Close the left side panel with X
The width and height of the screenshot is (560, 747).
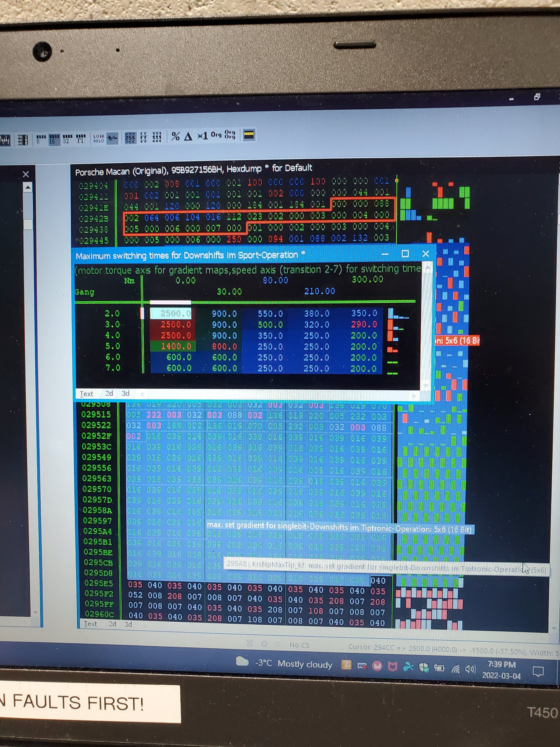[26, 174]
